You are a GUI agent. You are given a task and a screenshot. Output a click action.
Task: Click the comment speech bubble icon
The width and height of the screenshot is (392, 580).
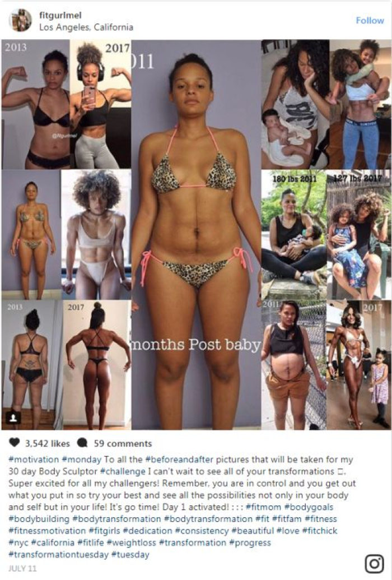[82, 443]
